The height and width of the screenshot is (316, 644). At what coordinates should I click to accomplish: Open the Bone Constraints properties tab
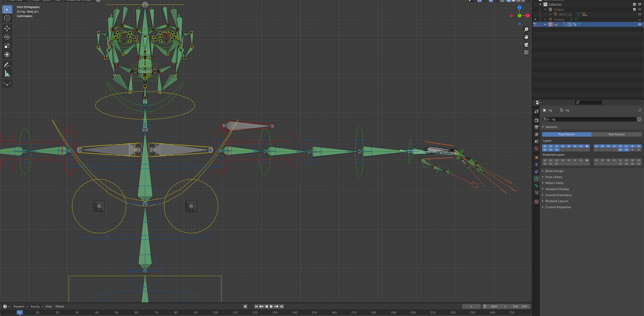[537, 193]
